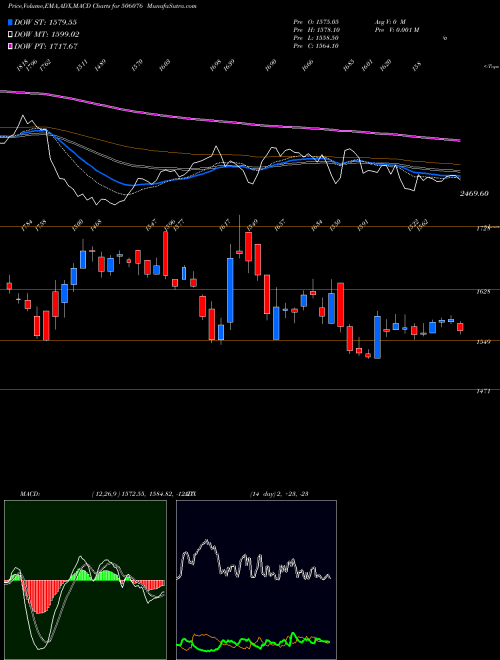This screenshot has height=660, width=500.
Task: Click the 'MACD:' panel heading
Action: tap(30, 494)
